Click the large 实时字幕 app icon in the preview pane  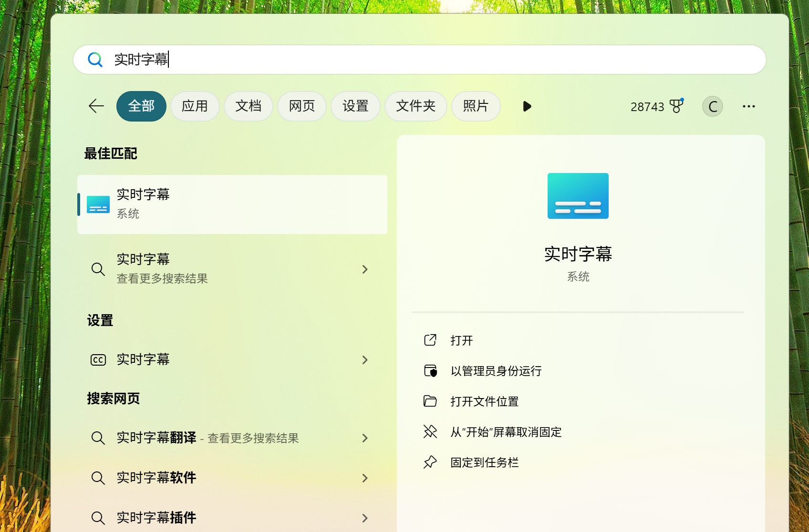click(578, 196)
